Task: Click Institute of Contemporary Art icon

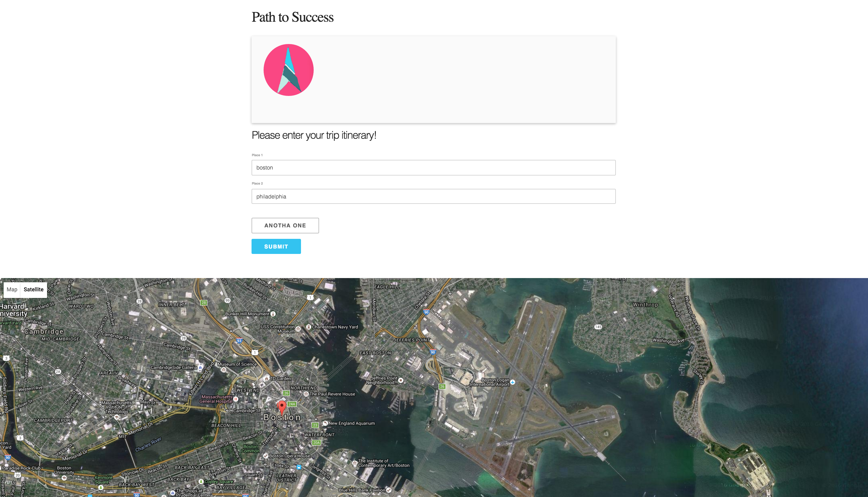Action: pos(354,463)
